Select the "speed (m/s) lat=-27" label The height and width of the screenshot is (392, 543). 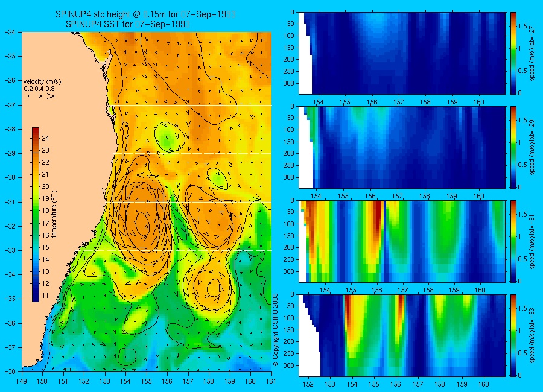coord(532,53)
